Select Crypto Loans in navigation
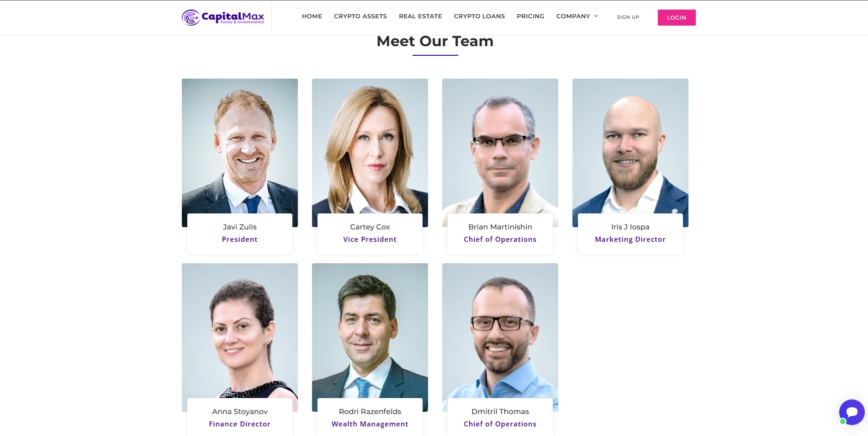Viewport: 868px width, 436px height. [479, 16]
